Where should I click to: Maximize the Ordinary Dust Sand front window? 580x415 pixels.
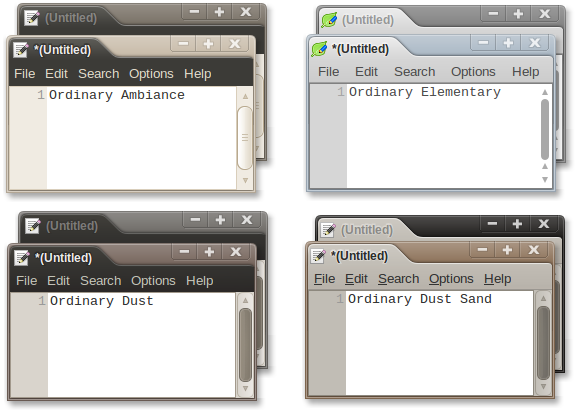point(507,250)
